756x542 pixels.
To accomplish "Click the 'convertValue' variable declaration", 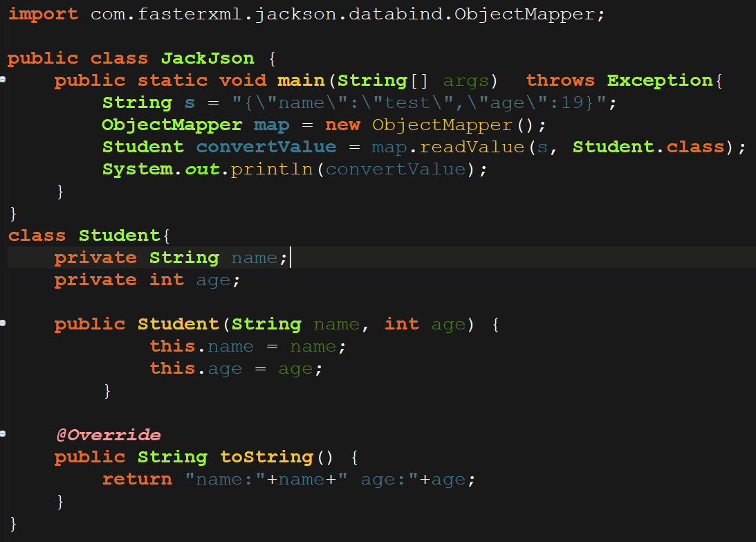I will [266, 147].
